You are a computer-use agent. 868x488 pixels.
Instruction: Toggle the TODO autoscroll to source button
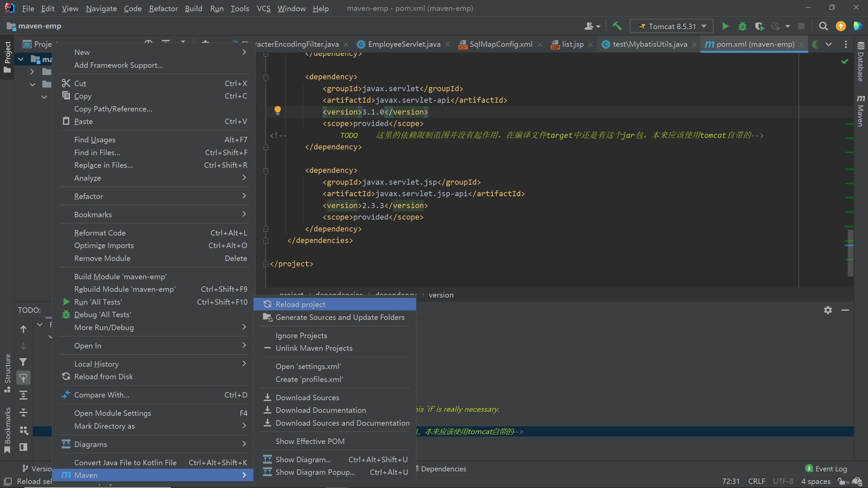click(x=23, y=378)
